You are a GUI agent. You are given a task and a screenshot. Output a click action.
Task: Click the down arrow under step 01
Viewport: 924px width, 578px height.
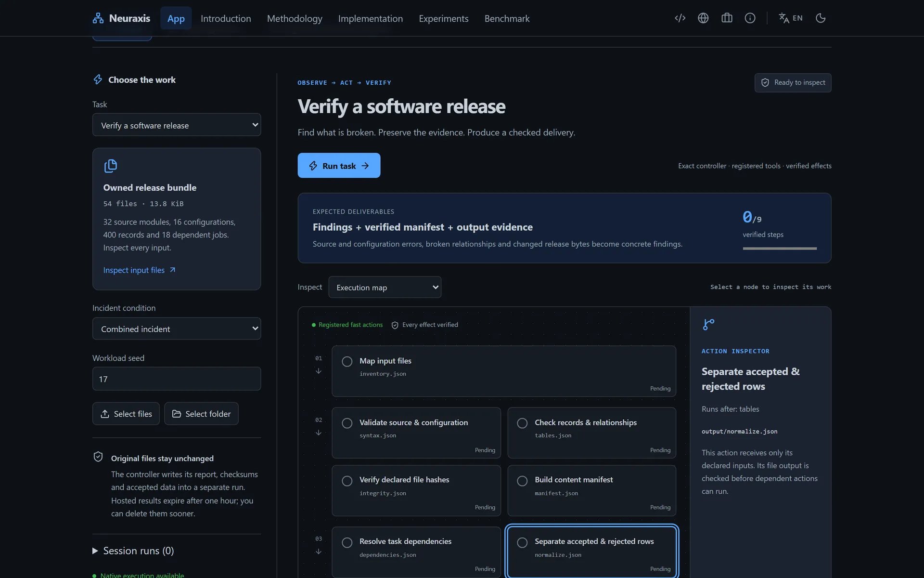[319, 371]
